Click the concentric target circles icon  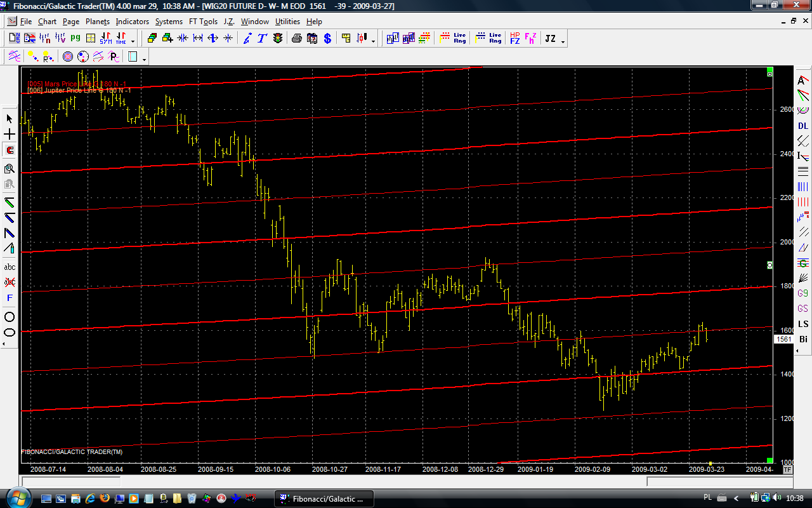68,57
